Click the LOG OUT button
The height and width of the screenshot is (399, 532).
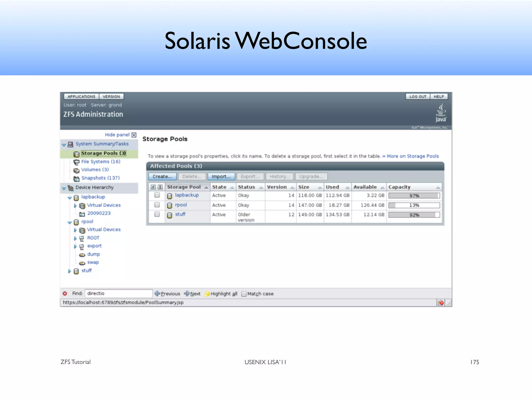418,97
